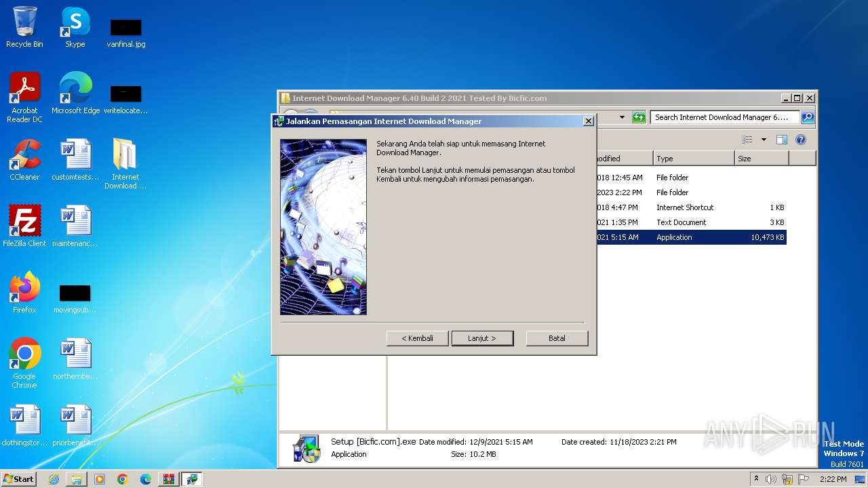Show hidden system tray icons

756,479
